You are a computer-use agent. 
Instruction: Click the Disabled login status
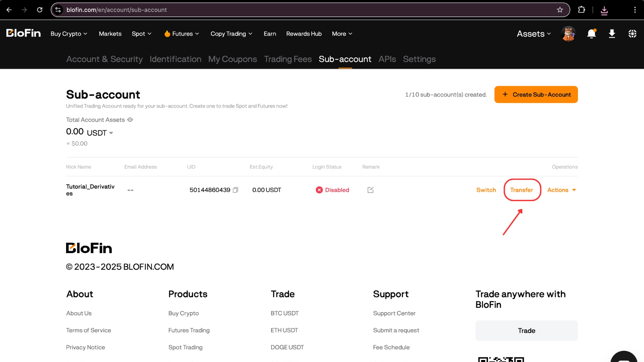[x=332, y=190]
